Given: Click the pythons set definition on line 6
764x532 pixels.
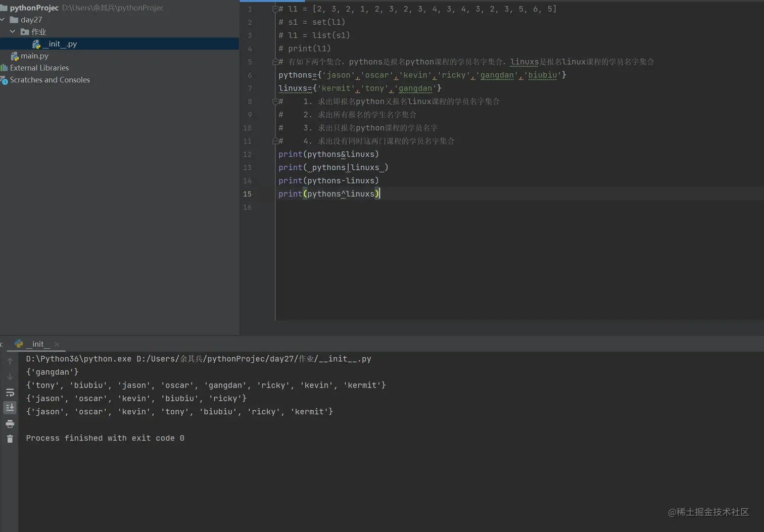Looking at the screenshot, I should [x=422, y=75].
